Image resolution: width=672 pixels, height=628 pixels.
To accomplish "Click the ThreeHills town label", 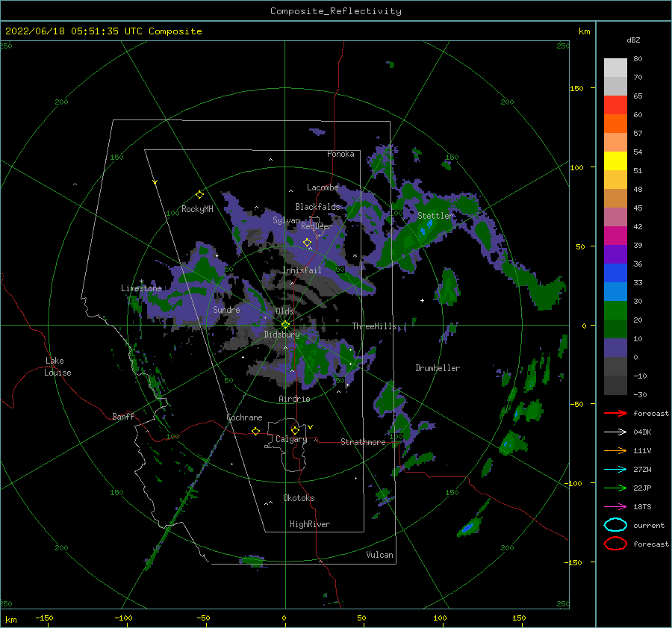I will (x=374, y=326).
